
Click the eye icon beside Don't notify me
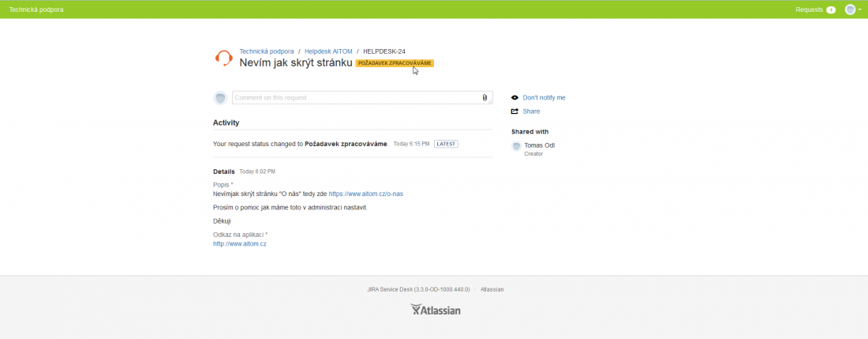pyautogui.click(x=514, y=98)
